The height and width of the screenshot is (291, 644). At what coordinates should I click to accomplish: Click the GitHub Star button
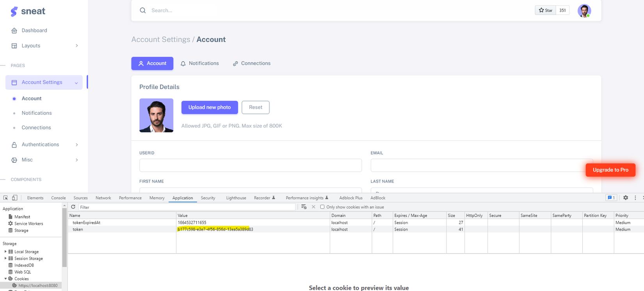click(x=545, y=11)
